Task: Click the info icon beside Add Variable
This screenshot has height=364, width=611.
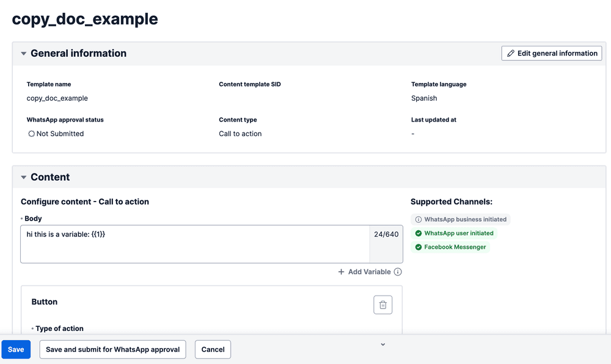Action: [x=398, y=272]
